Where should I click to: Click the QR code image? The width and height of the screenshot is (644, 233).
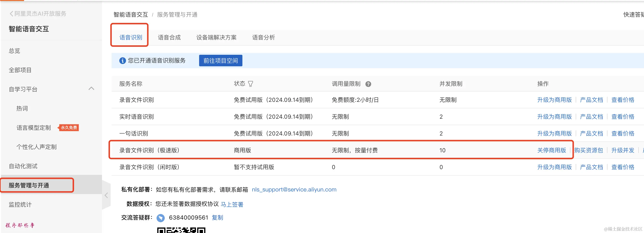[x=181, y=230]
